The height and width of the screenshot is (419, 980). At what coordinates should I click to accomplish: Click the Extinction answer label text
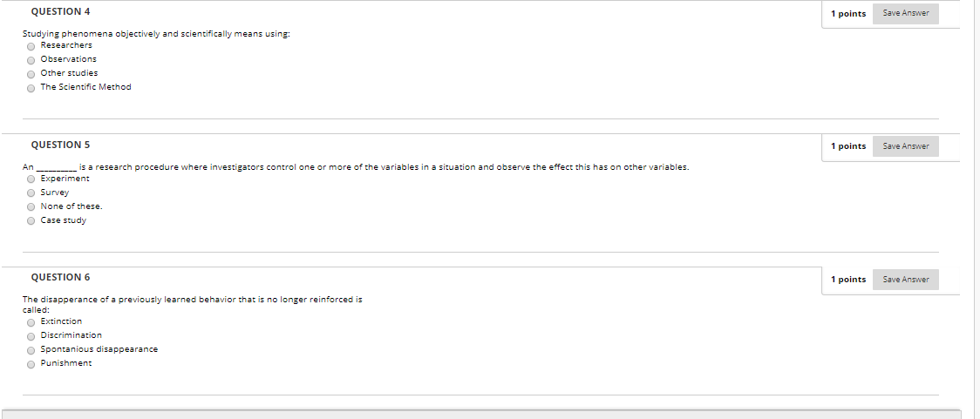pyautogui.click(x=61, y=321)
